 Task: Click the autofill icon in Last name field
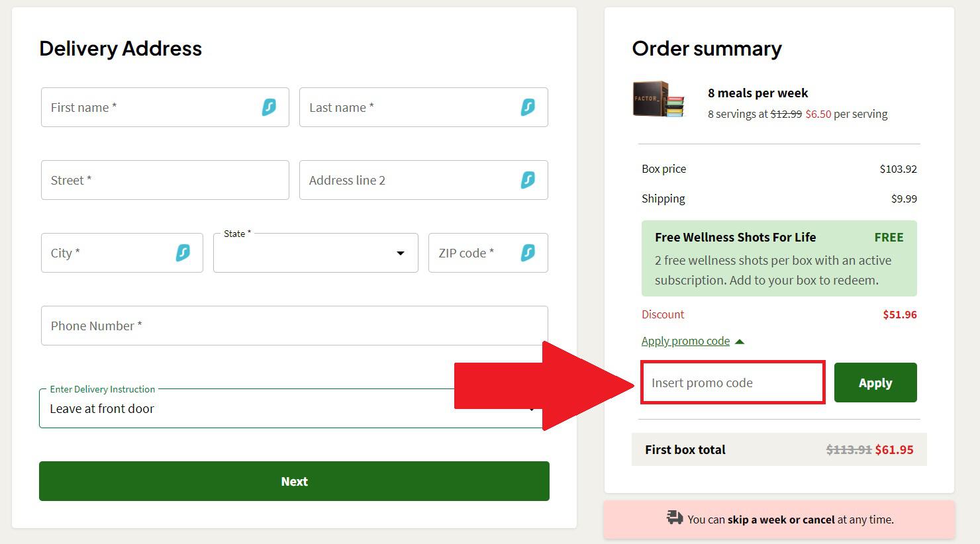click(528, 107)
